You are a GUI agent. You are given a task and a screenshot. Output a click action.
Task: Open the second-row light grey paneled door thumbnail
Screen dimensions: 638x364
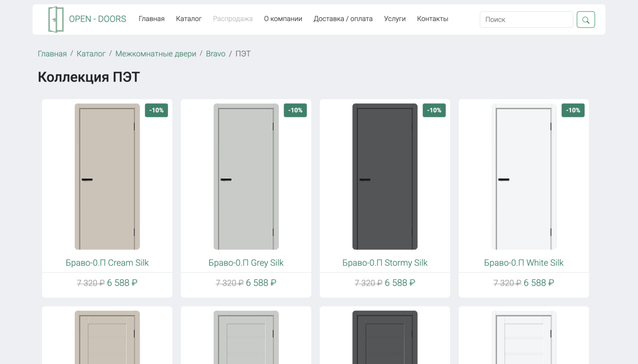[x=246, y=337]
